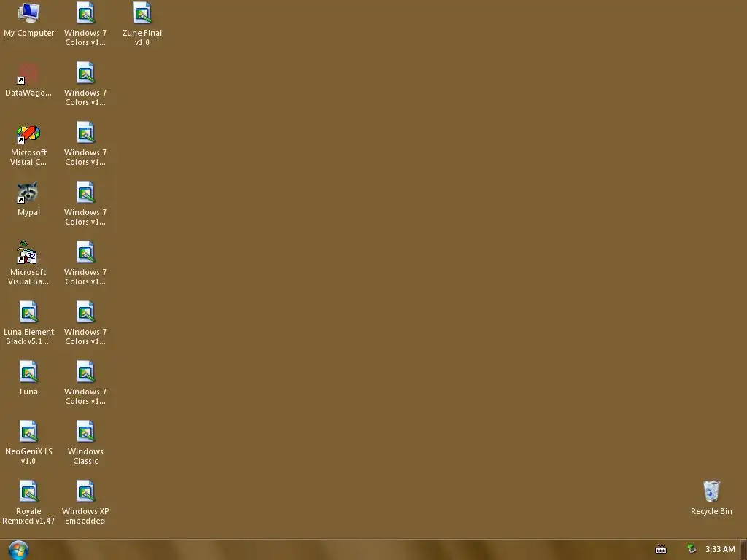Image resolution: width=747 pixels, height=560 pixels.
Task: Click the Show Desktop strip beside clock
Action: click(x=743, y=550)
